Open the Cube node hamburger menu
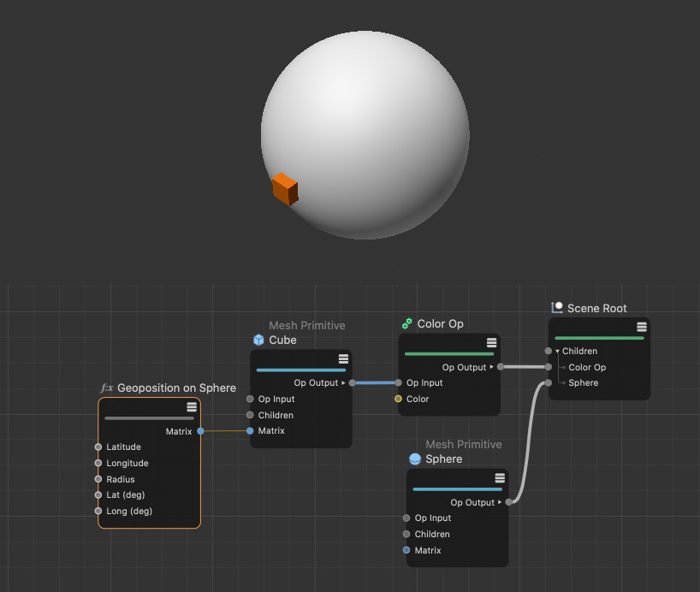This screenshot has width=700, height=592. 343,358
